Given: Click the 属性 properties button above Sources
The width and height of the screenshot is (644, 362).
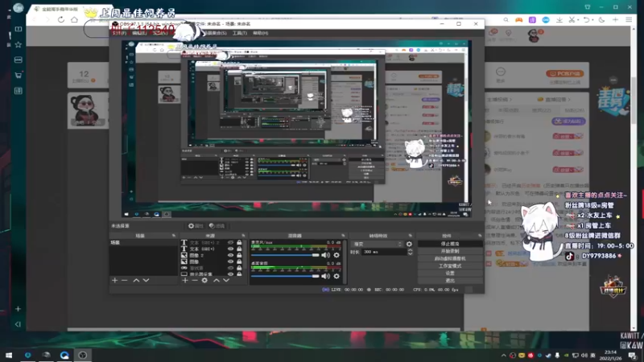Looking at the screenshot, I should [196, 226].
